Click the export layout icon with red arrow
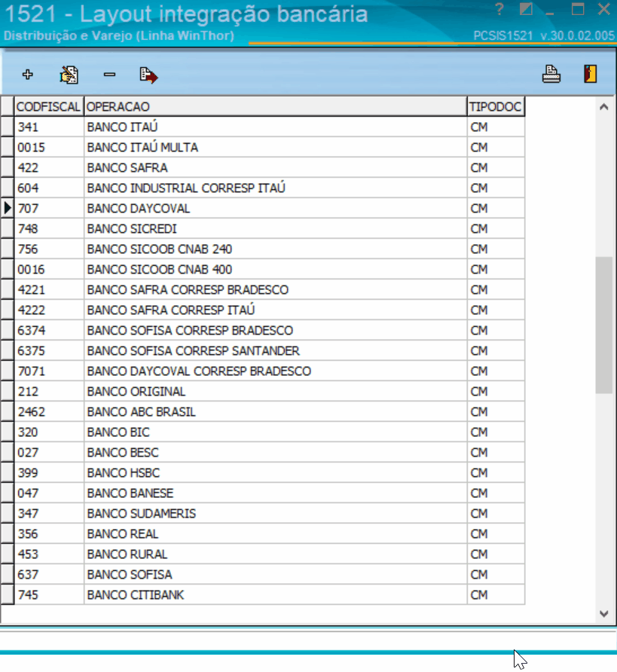 148,75
